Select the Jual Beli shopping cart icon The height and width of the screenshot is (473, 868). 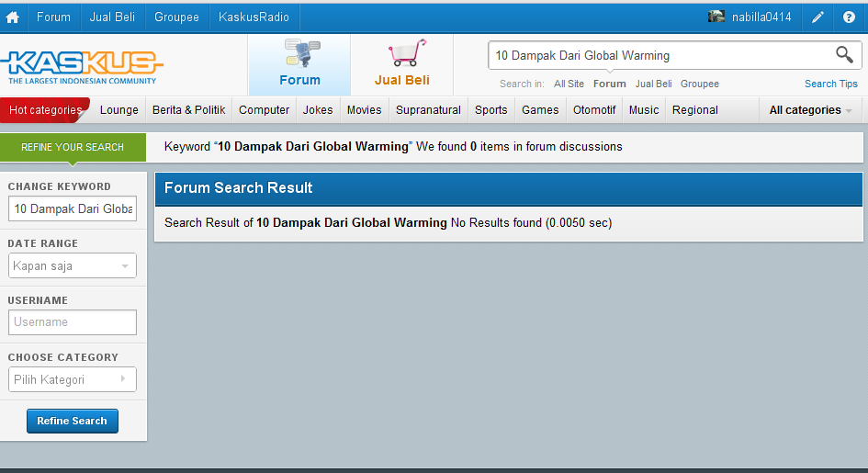click(407, 52)
